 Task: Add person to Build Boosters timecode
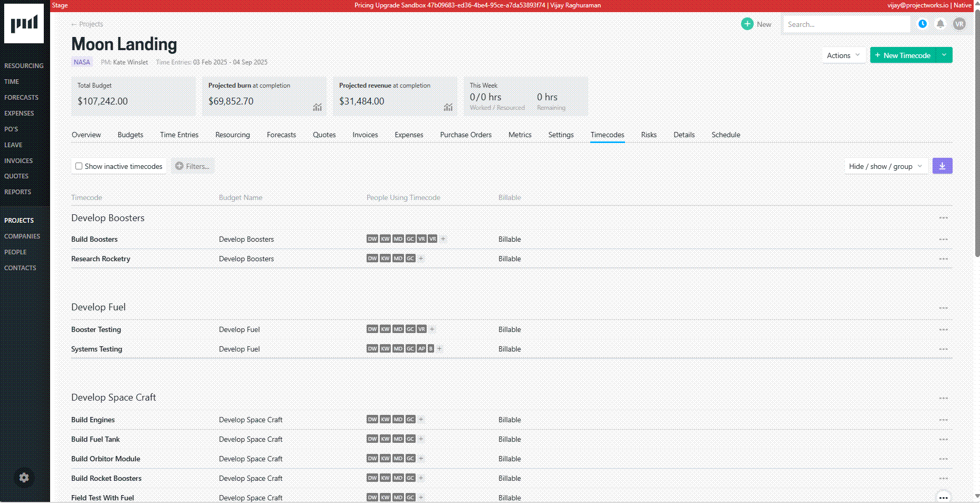pos(443,239)
